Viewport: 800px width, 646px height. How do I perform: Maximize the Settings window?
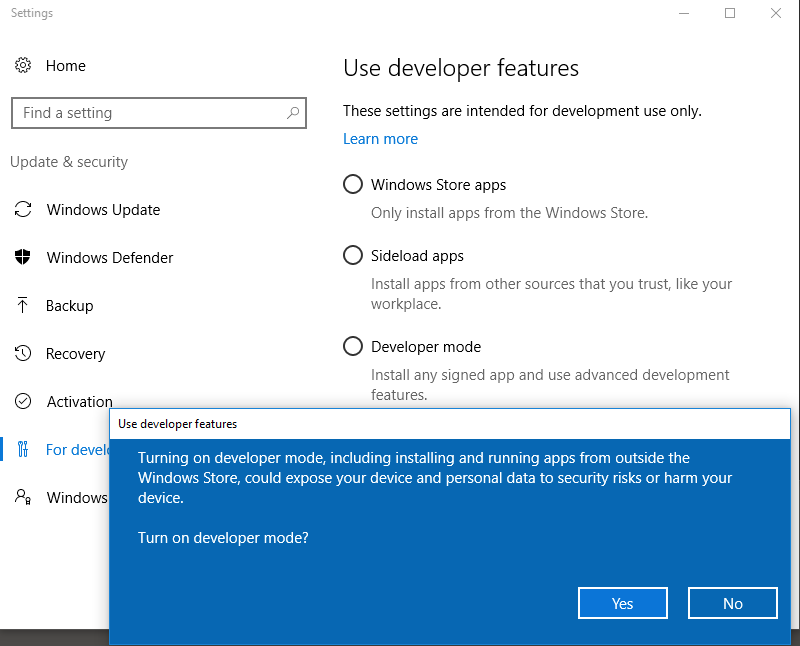point(730,13)
